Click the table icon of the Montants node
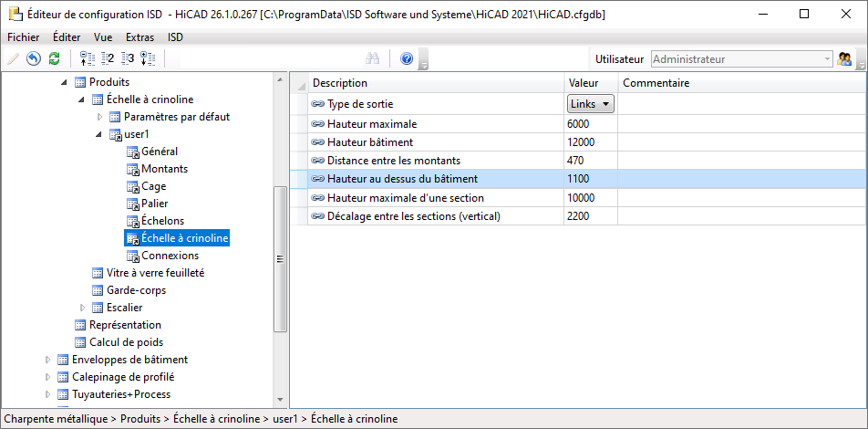This screenshot has width=868, height=429. click(x=132, y=169)
